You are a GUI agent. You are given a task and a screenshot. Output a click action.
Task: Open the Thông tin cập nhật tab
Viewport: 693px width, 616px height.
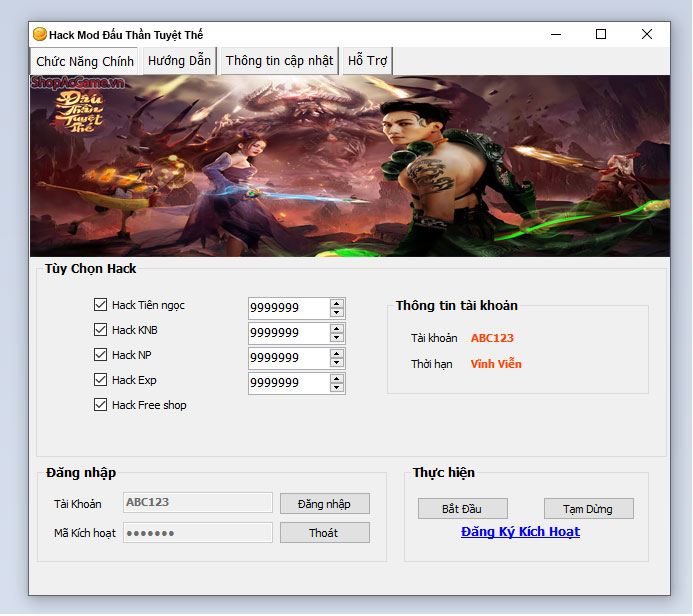point(279,61)
